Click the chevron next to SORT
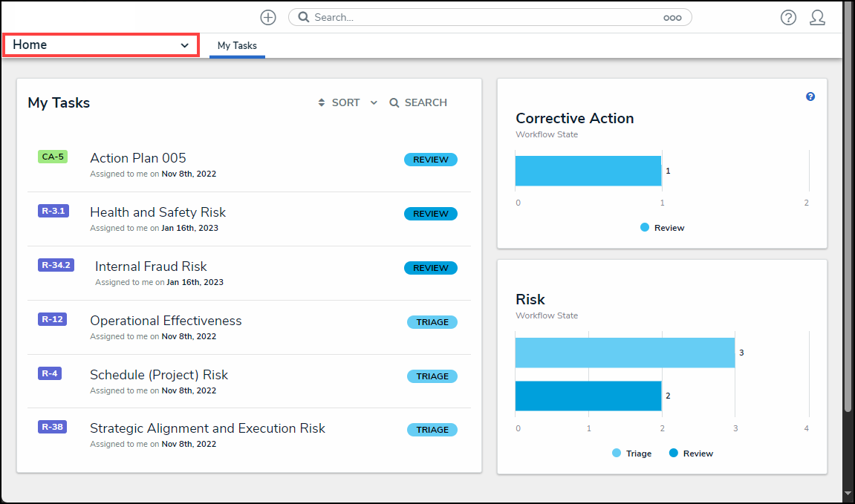The image size is (855, 504). click(x=374, y=103)
